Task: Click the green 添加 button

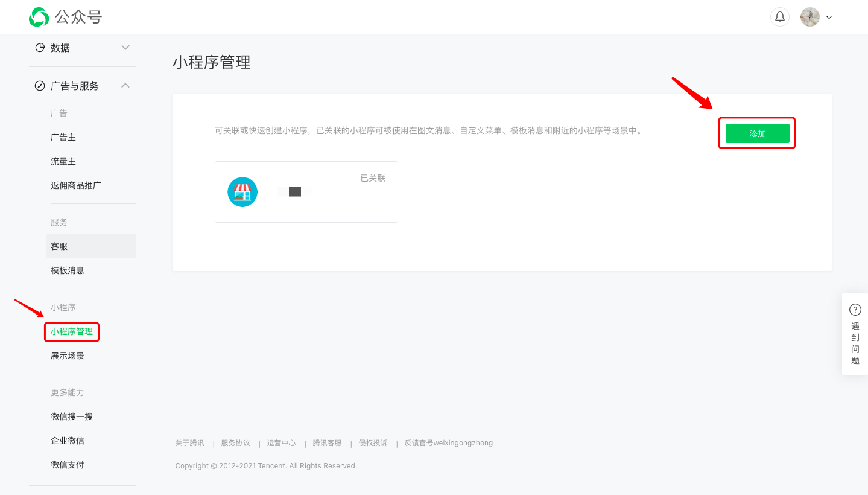Action: tap(756, 133)
